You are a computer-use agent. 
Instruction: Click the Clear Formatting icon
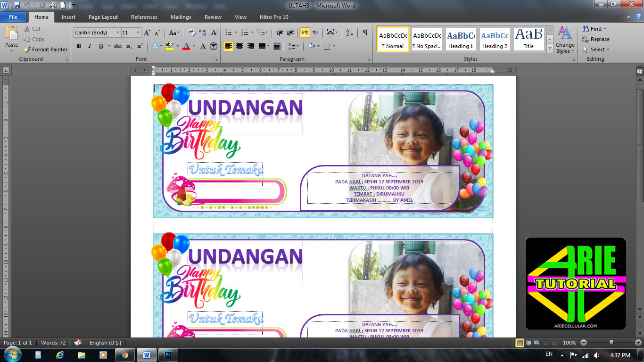[192, 33]
